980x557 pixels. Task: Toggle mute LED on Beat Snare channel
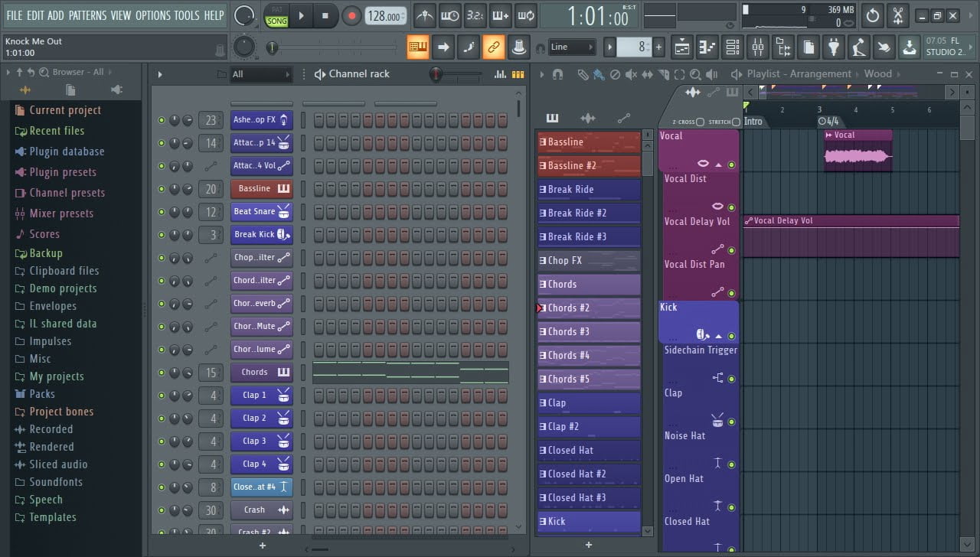162,212
